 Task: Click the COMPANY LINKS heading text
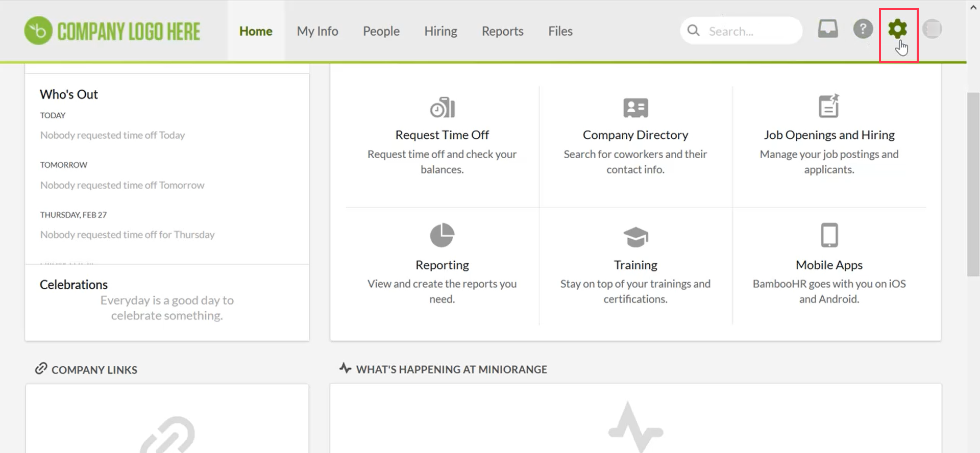click(x=94, y=370)
